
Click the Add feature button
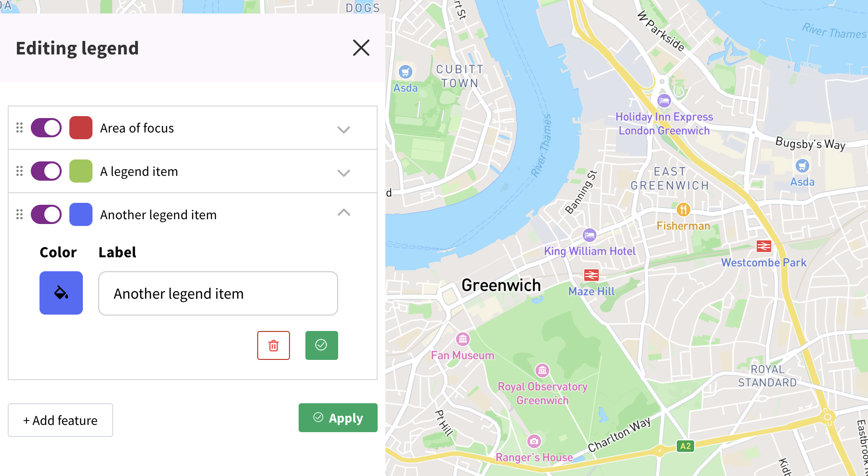tap(60, 420)
